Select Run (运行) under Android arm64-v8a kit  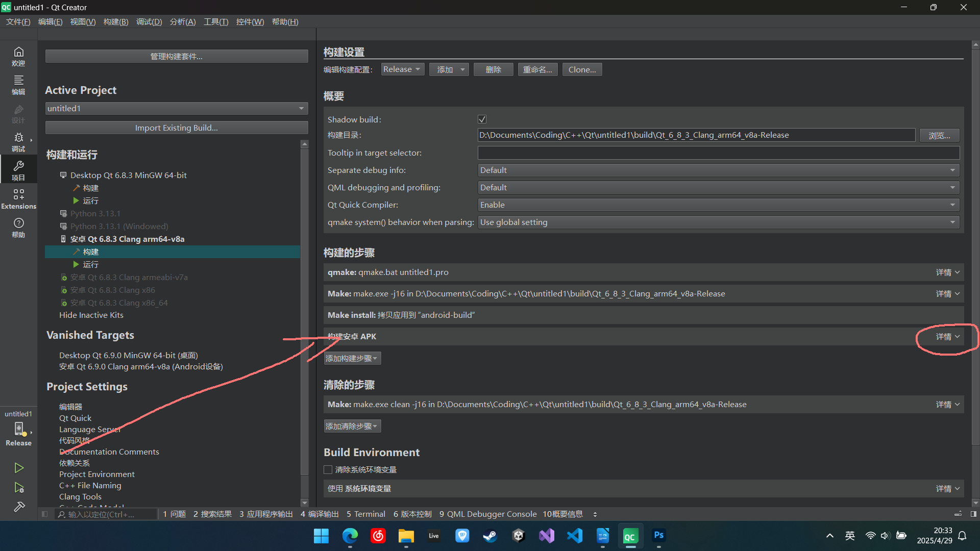click(x=90, y=264)
